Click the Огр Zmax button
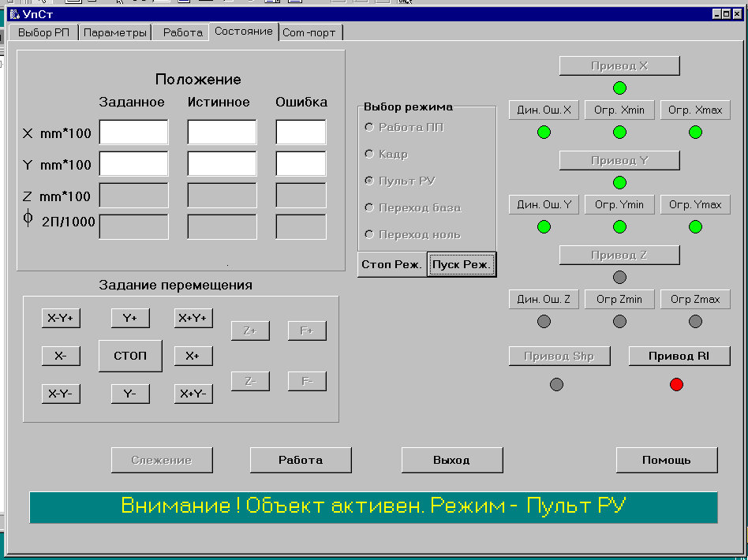The image size is (748, 560). click(x=695, y=299)
